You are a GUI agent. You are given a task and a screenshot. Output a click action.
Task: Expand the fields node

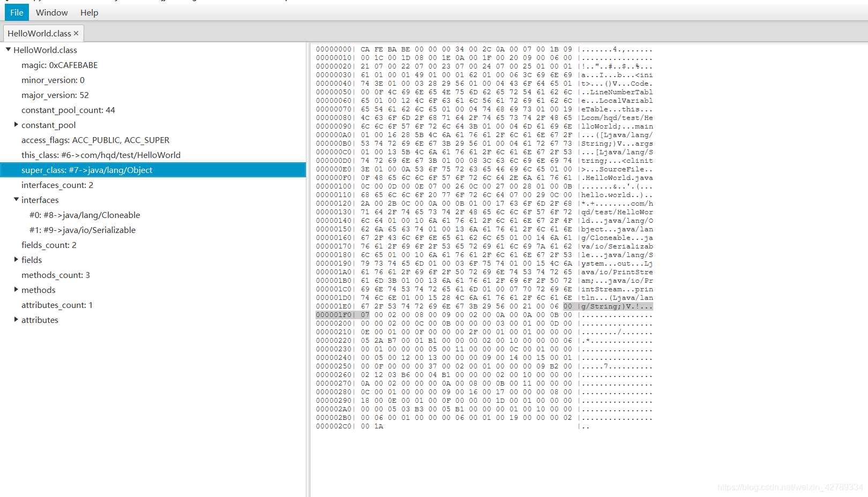pyautogui.click(x=16, y=259)
